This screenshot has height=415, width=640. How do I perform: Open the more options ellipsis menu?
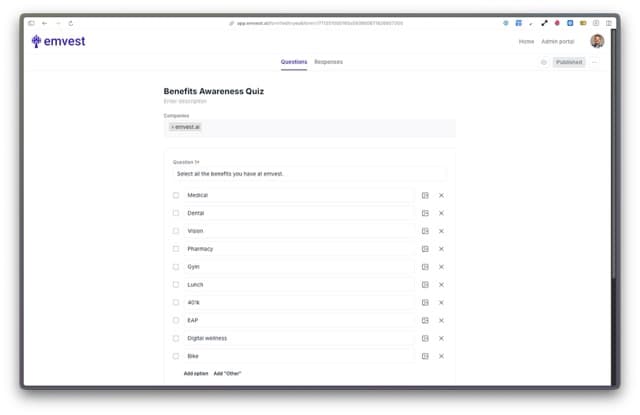pyautogui.click(x=594, y=62)
